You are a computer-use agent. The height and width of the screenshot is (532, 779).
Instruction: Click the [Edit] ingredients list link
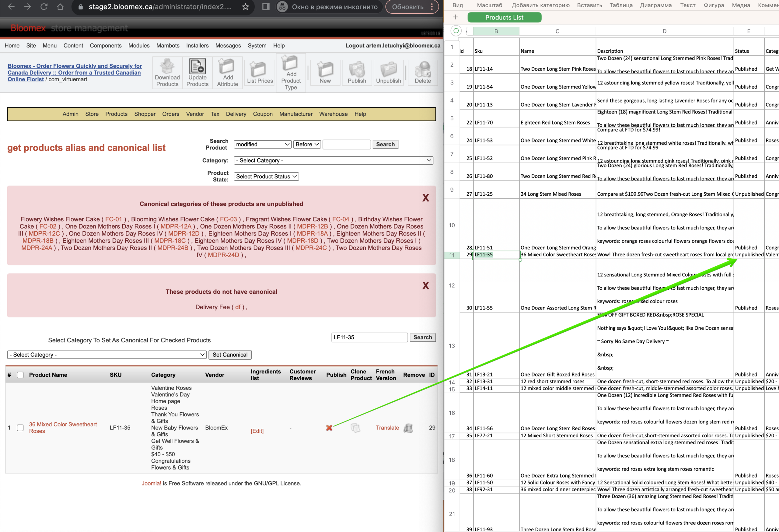pos(257,431)
